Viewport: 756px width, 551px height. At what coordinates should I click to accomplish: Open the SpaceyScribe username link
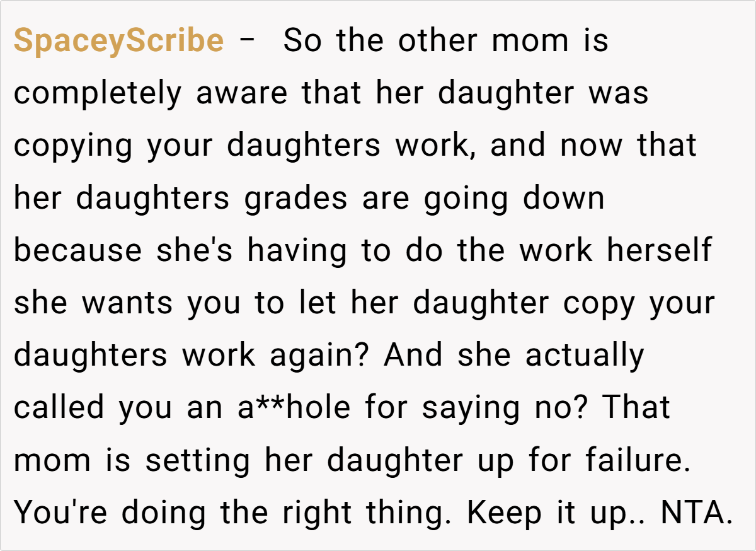[x=118, y=41]
